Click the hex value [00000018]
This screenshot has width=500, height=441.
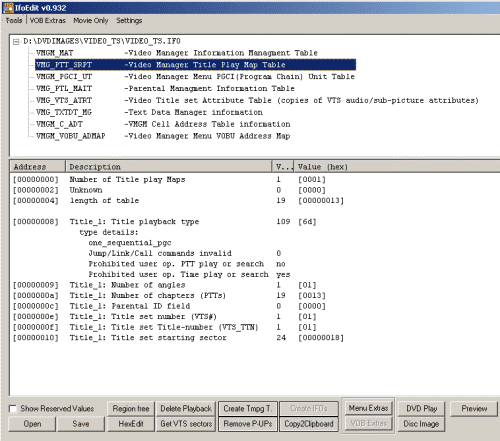pyautogui.click(x=321, y=338)
